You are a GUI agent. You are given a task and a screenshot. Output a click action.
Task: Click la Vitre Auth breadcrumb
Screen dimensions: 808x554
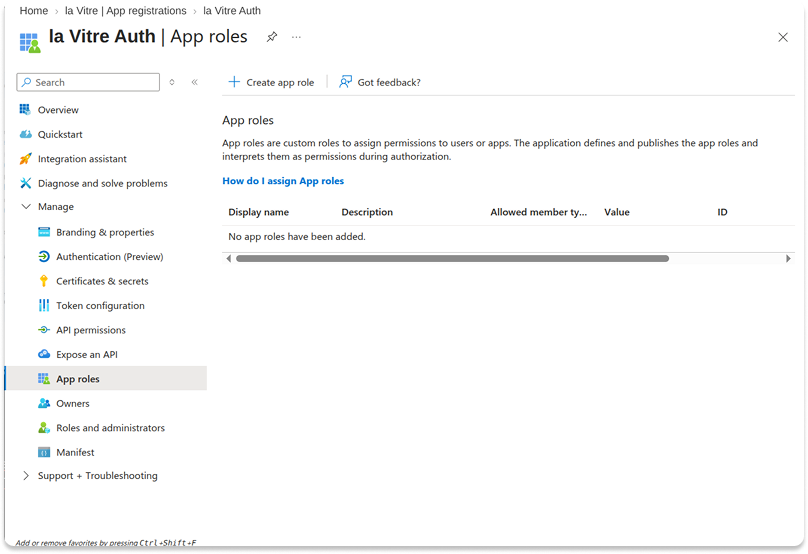[x=232, y=11]
